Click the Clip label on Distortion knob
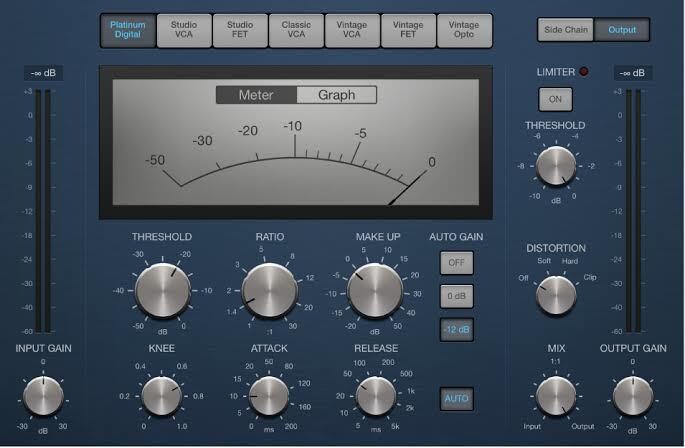 pyautogui.click(x=590, y=277)
